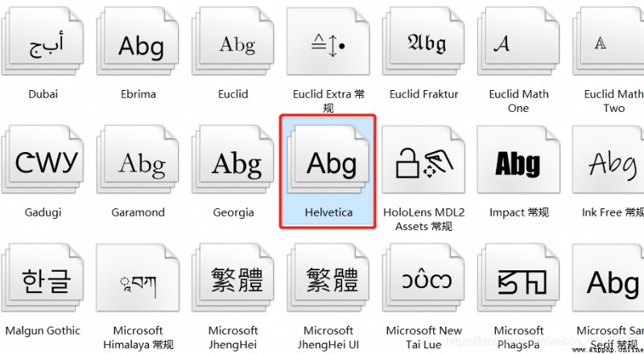Click the highlighted Helvetica font icon
Viewport: 644px width, 354px height.
point(328,160)
